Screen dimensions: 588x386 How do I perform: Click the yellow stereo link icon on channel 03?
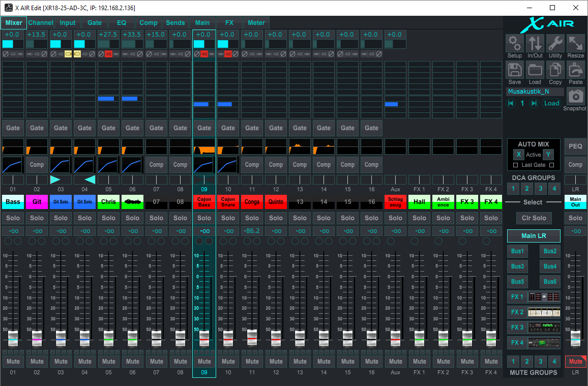click(68, 54)
